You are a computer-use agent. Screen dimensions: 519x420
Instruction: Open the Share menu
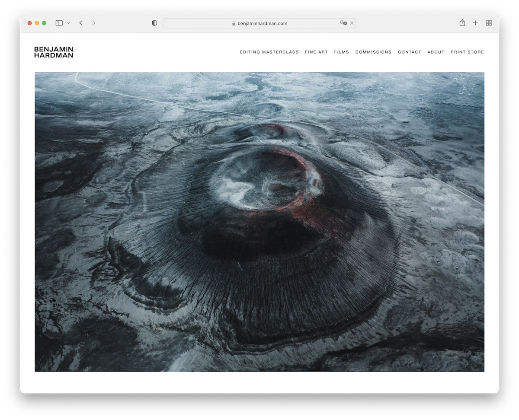[462, 22]
